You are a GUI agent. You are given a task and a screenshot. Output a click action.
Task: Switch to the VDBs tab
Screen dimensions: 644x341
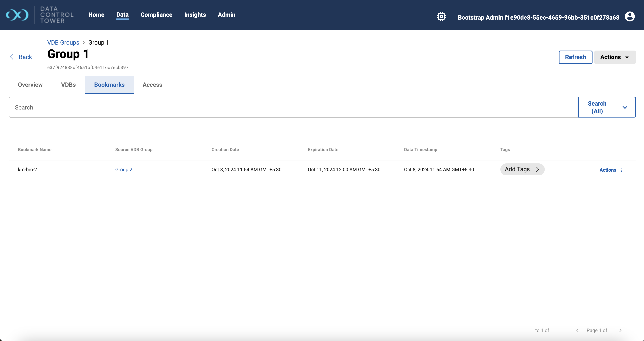[68, 85]
